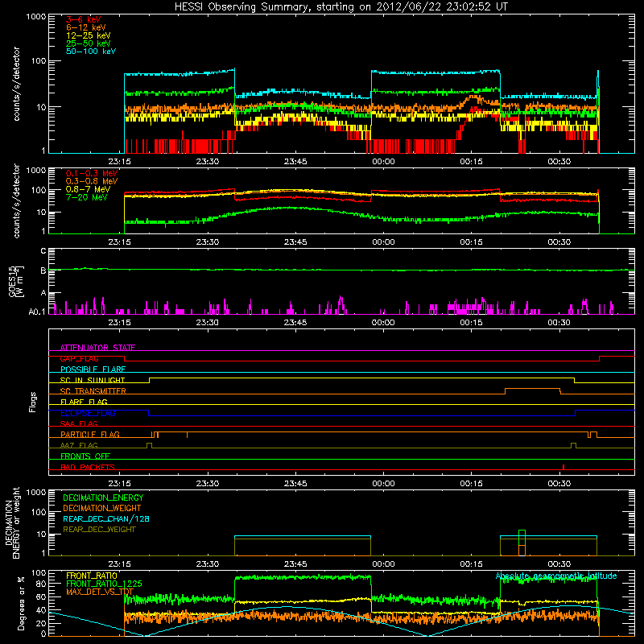This screenshot has width=644, height=644.
Task: Select the FRONTS_OFF flag label
Action: pos(85,456)
